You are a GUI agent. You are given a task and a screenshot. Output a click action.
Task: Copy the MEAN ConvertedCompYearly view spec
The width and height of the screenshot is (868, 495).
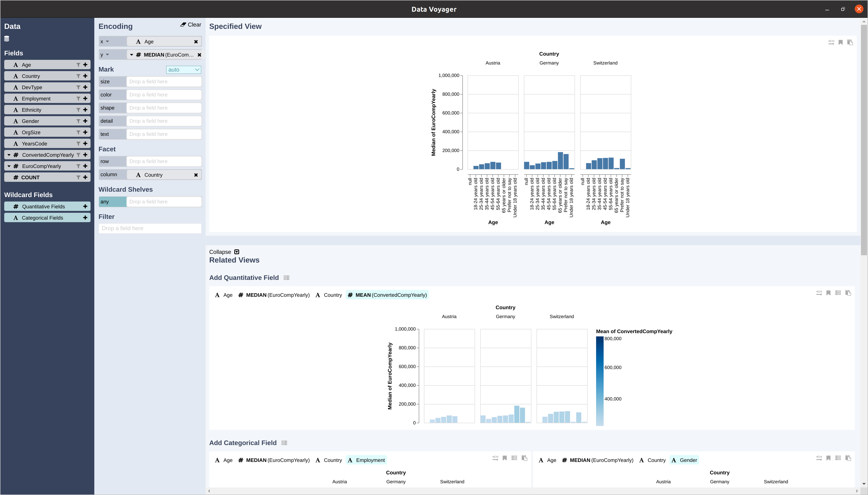pyautogui.click(x=848, y=293)
